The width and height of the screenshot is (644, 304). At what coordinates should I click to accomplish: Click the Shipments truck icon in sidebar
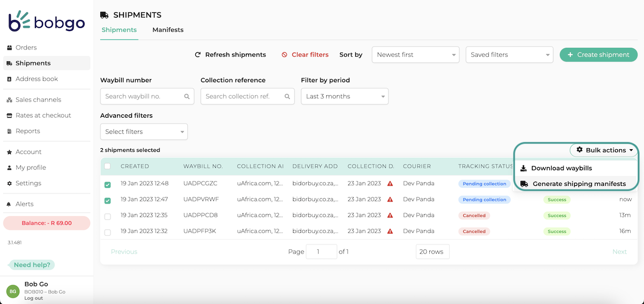pyautogui.click(x=10, y=63)
